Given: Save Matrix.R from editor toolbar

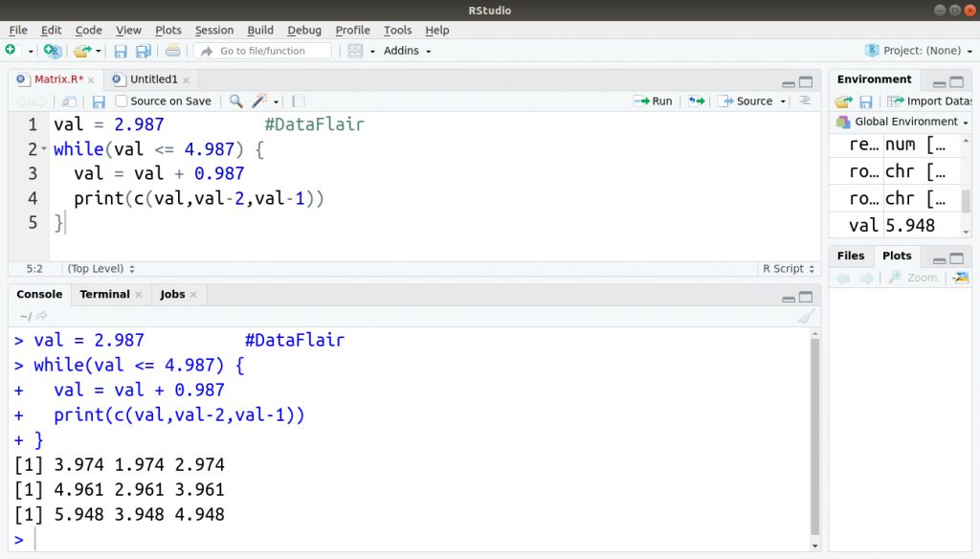Looking at the screenshot, I should (99, 101).
